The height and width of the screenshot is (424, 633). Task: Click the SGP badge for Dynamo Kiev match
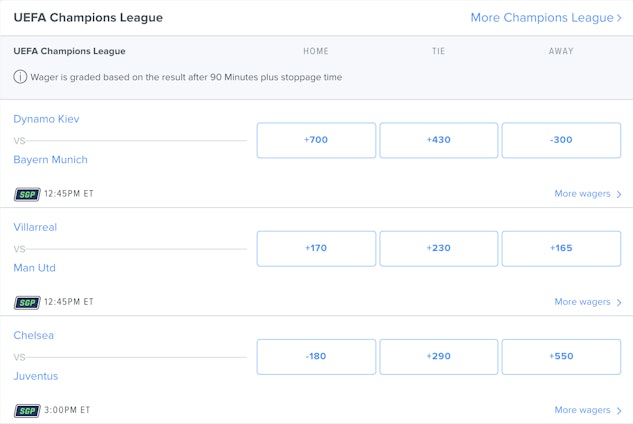click(27, 194)
